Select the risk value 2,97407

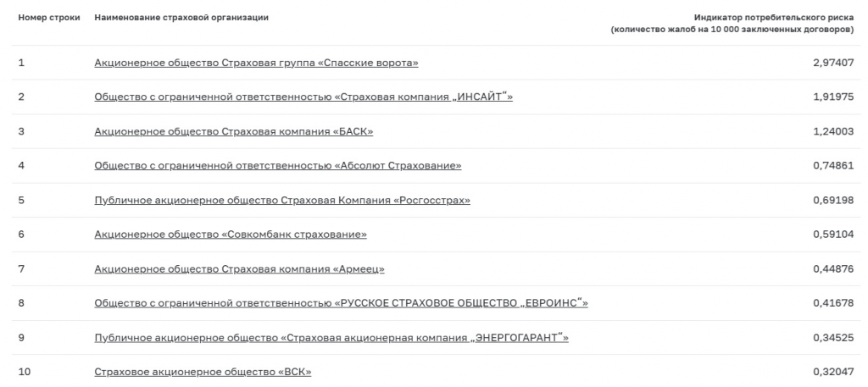click(834, 63)
